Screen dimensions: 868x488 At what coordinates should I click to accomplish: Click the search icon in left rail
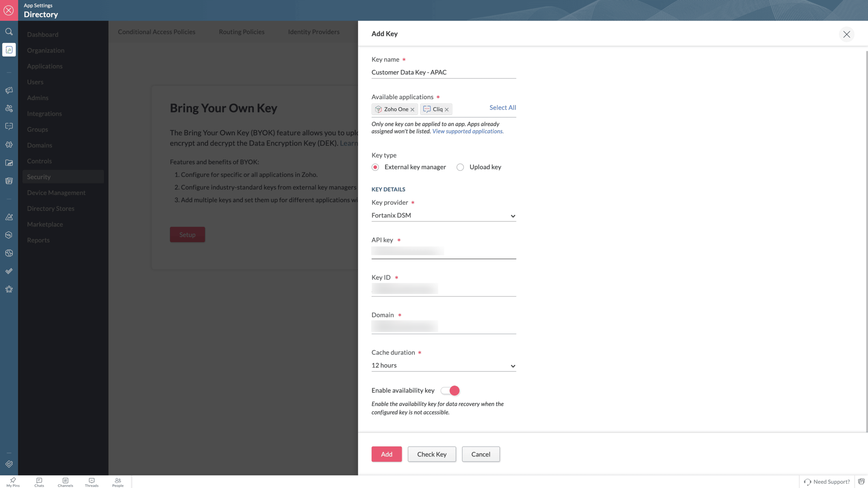point(9,32)
